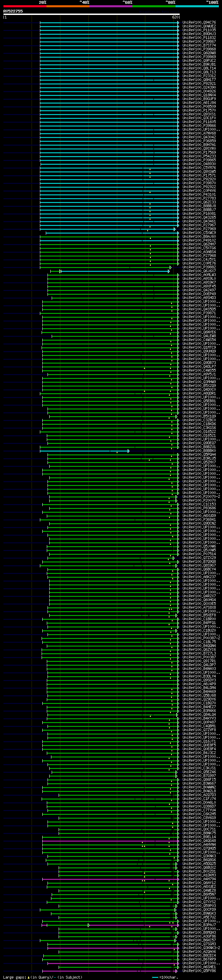The width and height of the screenshot is (222, 980).
Task: Click the red ~20% identity color bar
Action: tap(25, 6)
